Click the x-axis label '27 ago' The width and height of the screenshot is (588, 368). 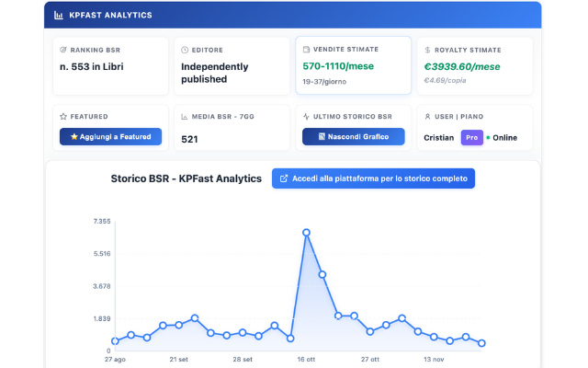click(115, 360)
